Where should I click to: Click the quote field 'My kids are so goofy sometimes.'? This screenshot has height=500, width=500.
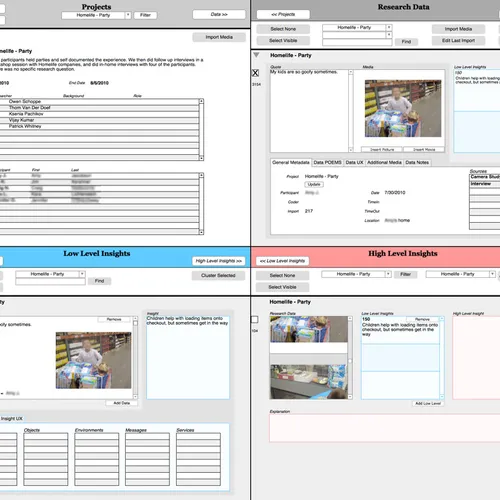pos(309,111)
